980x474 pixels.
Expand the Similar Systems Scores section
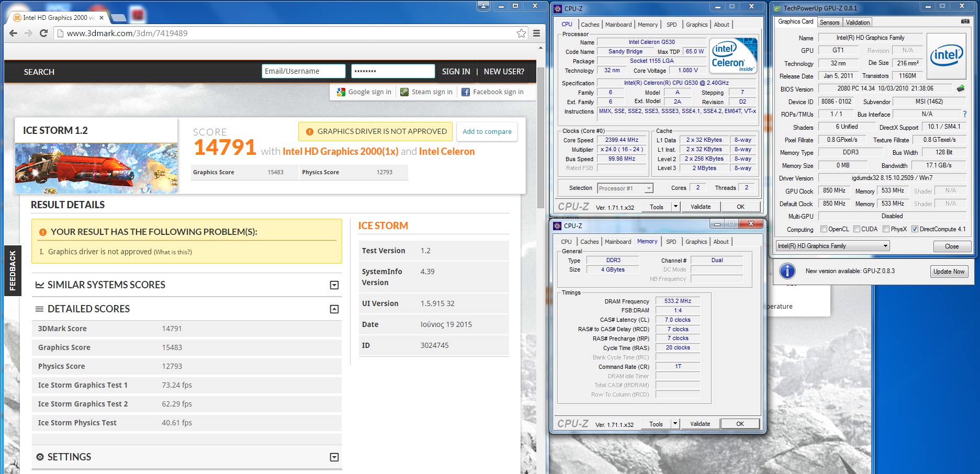click(x=334, y=285)
